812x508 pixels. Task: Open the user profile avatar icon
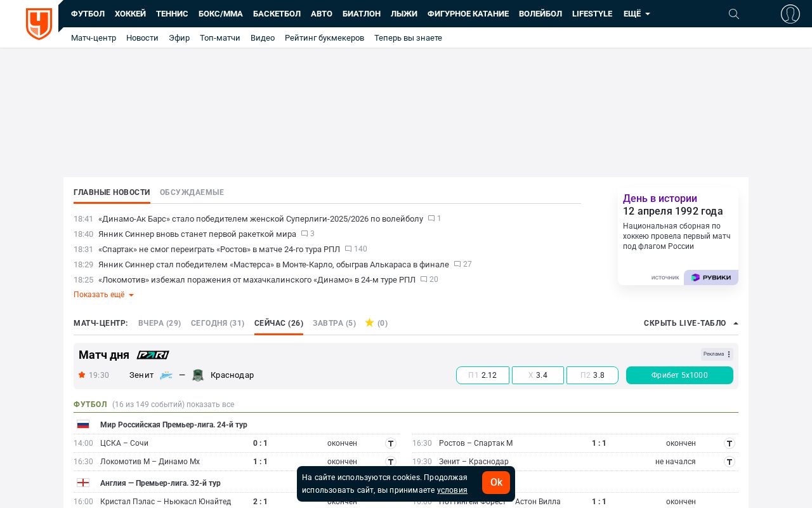tap(790, 14)
